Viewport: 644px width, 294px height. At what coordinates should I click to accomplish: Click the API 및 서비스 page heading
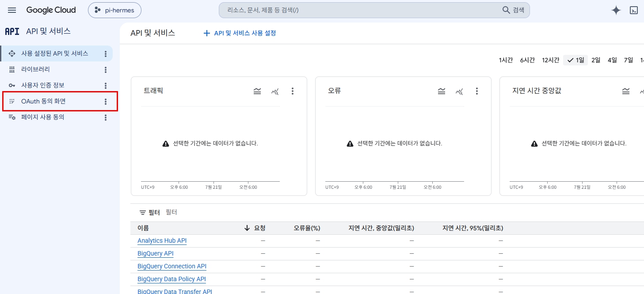click(153, 33)
